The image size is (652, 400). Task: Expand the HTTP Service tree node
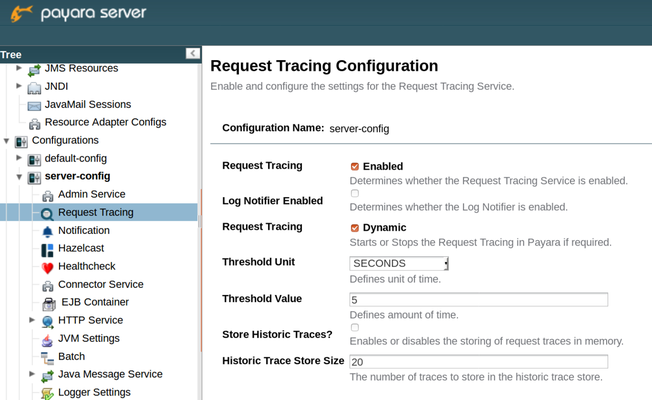pyautogui.click(x=32, y=321)
